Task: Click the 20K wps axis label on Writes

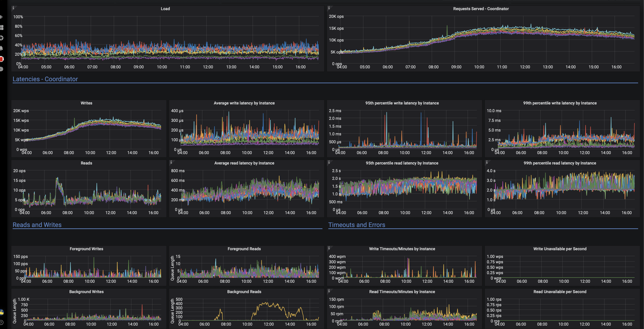Action: (21, 111)
